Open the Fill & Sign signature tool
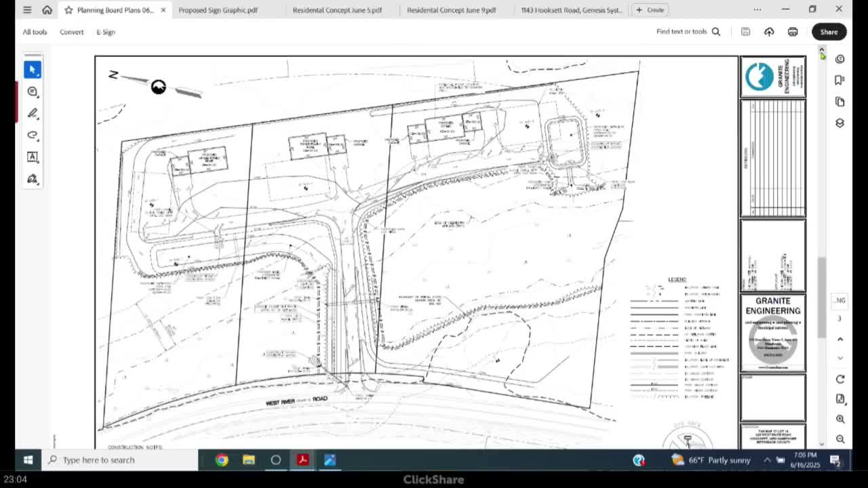The width and height of the screenshot is (868, 488). [x=33, y=179]
